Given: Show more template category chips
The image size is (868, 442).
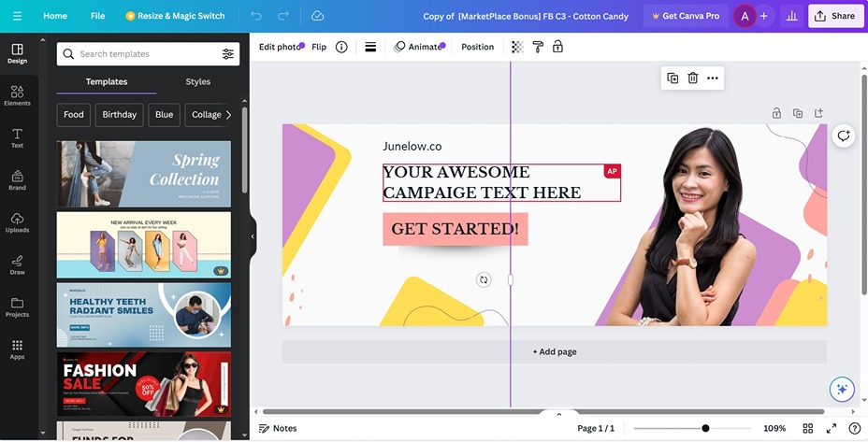Looking at the screenshot, I should [228, 115].
